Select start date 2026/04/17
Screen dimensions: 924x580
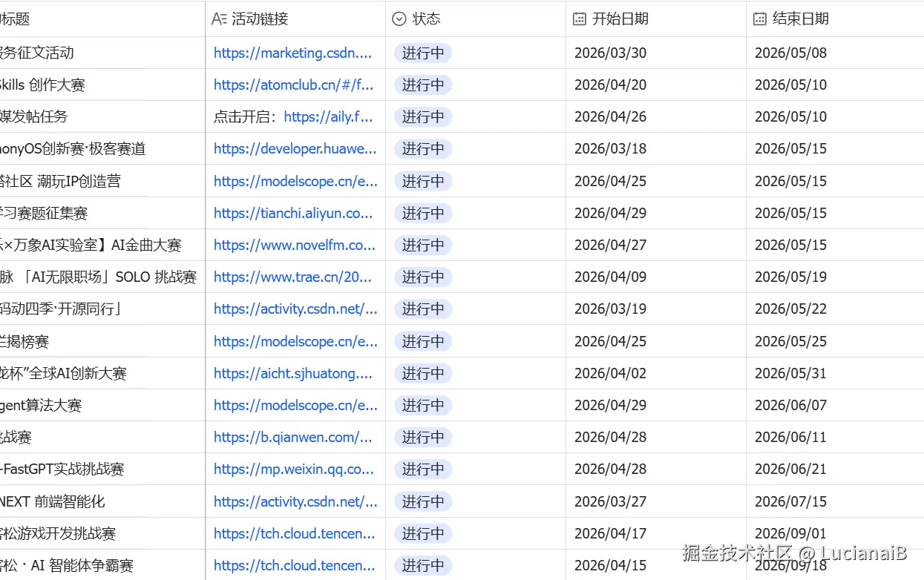(x=610, y=533)
